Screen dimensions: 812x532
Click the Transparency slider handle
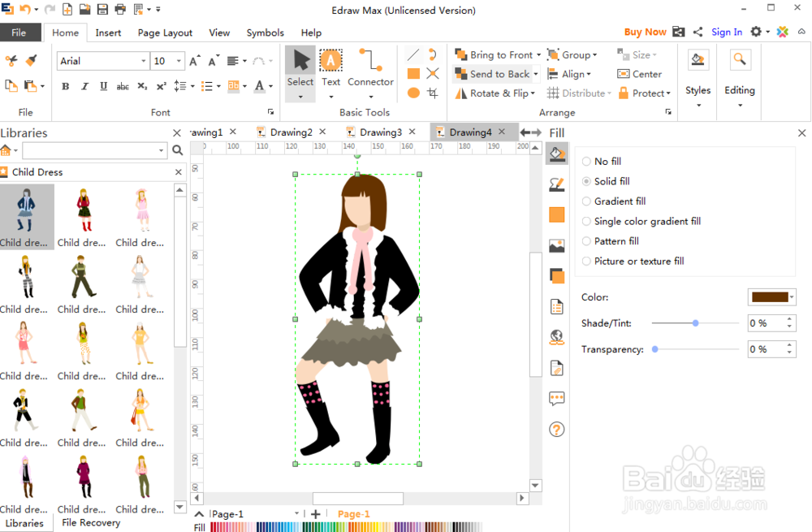pos(655,349)
